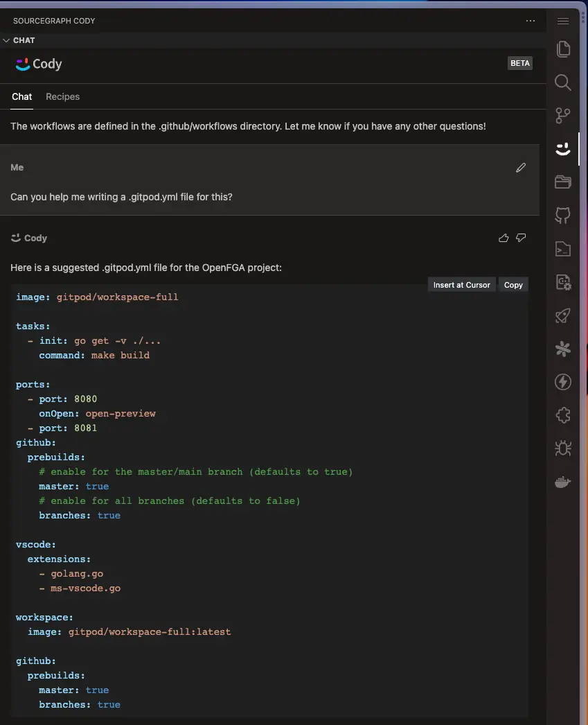Viewport: 588px width, 725px height.
Task: Click the BETA badge
Action: click(519, 63)
